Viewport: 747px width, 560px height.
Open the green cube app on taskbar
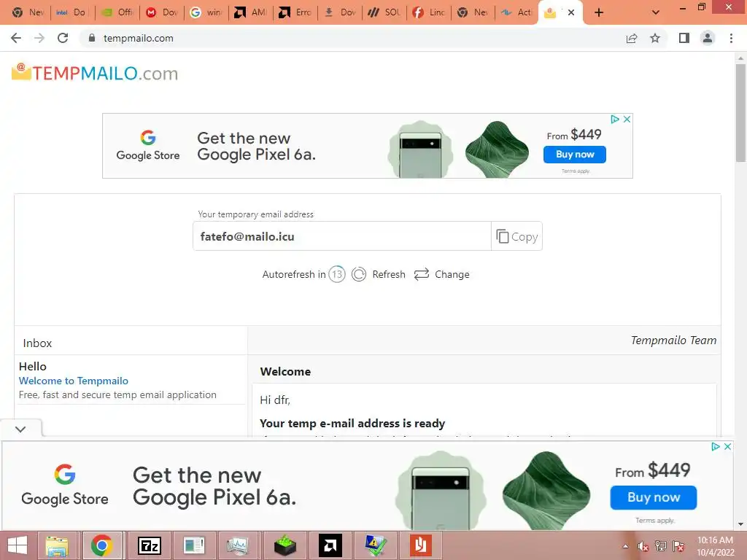pyautogui.click(x=285, y=545)
